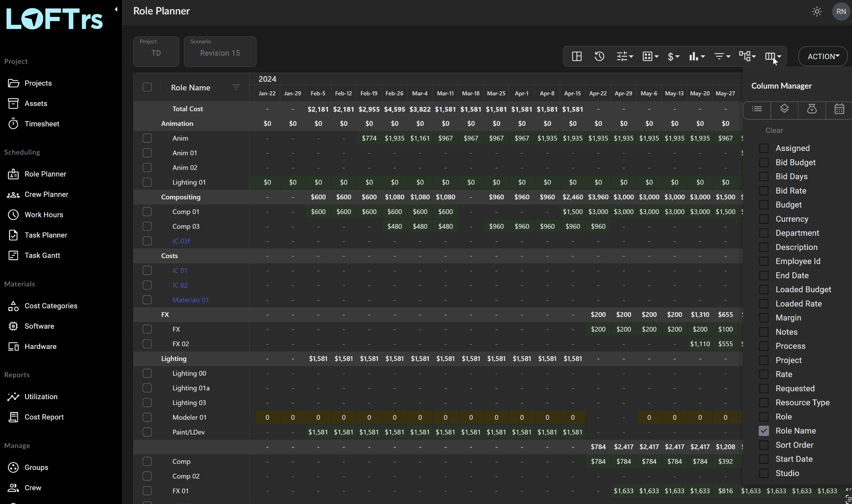The width and height of the screenshot is (852, 504).
Task: Check the select-all header checkbox
Action: (x=147, y=87)
